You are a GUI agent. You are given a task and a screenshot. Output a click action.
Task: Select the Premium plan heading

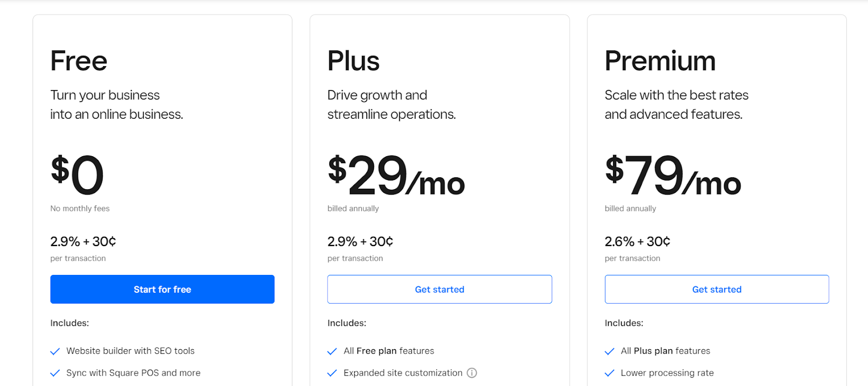coord(660,61)
